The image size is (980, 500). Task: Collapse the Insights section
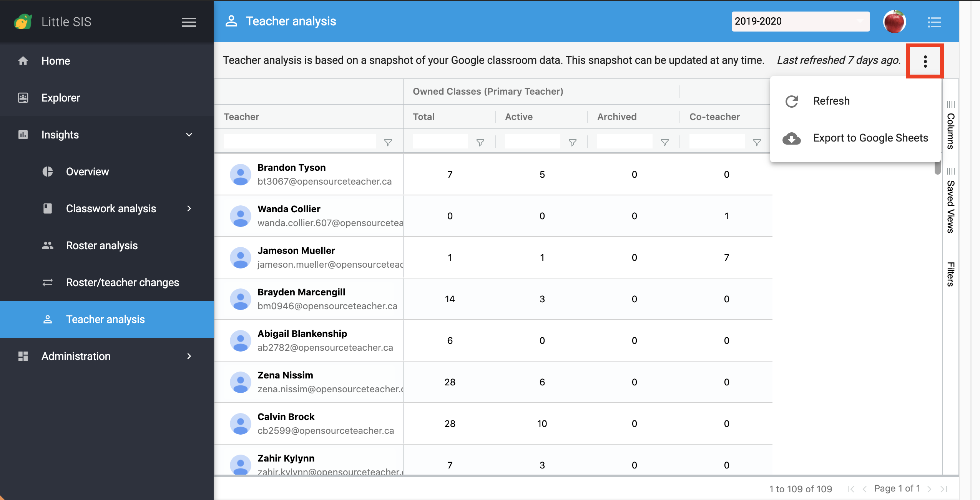click(x=189, y=135)
